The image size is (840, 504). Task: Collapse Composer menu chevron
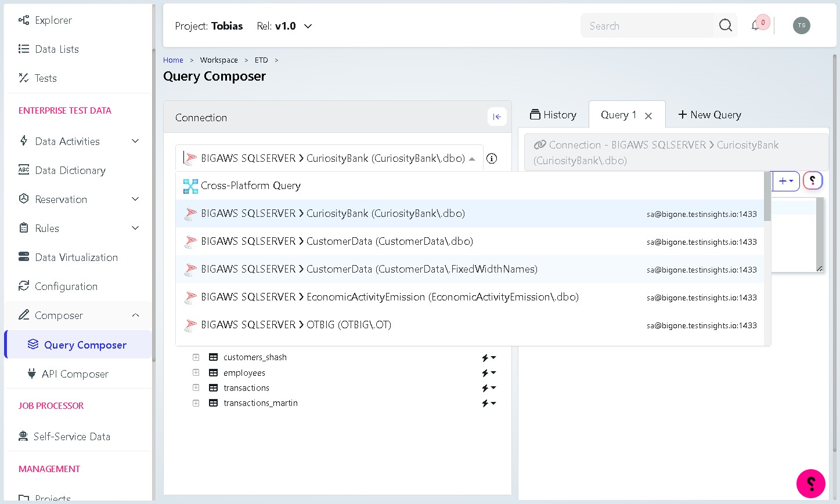(x=135, y=315)
